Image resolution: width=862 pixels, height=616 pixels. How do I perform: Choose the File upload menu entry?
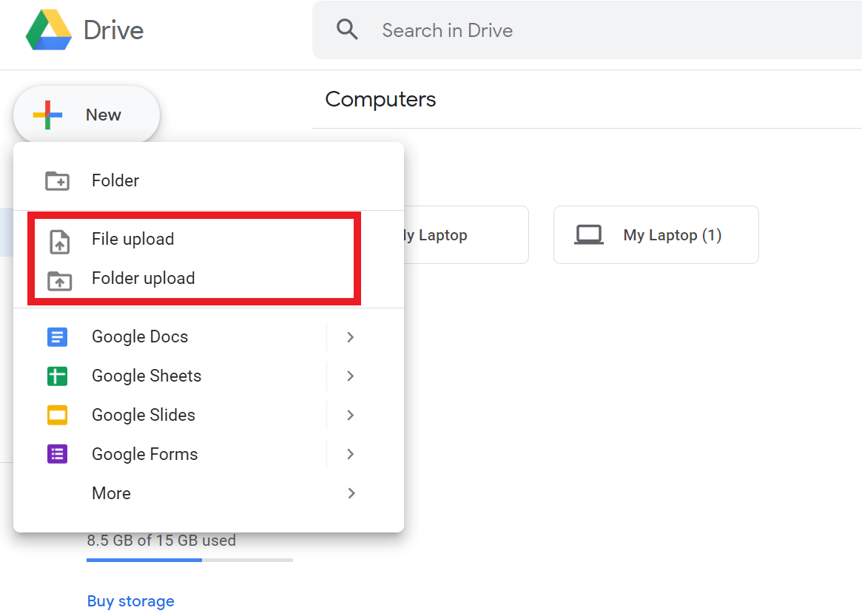133,240
